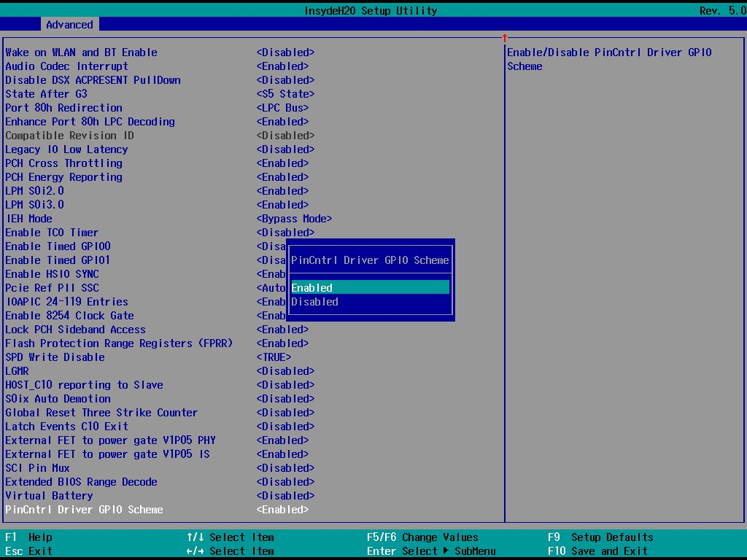The width and height of the screenshot is (747, 560).
Task: Select External FET to power gate V1P05 IS
Action: tap(108, 454)
